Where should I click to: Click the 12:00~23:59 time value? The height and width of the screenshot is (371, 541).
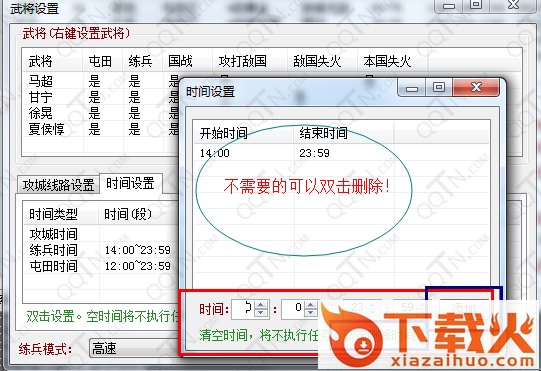(138, 266)
